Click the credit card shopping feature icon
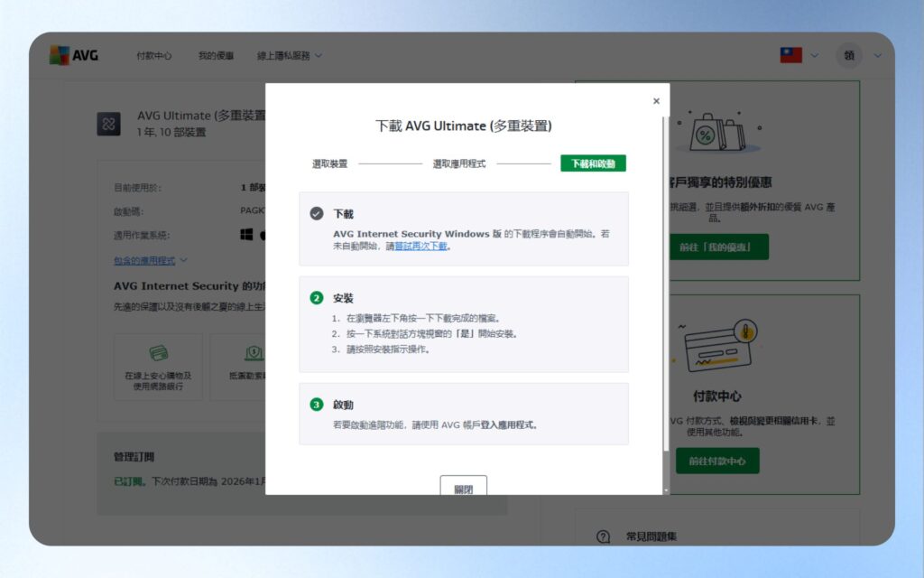The width and height of the screenshot is (924, 578). (x=159, y=353)
